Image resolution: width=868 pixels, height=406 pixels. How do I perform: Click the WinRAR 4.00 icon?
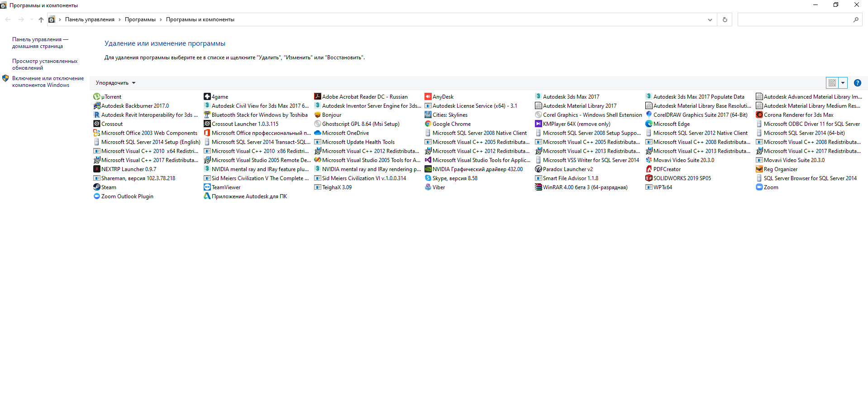pos(538,187)
